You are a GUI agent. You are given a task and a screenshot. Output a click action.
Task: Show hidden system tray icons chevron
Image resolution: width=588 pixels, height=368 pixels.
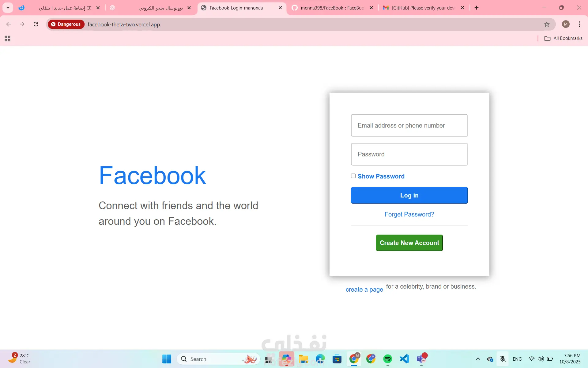[478, 359]
